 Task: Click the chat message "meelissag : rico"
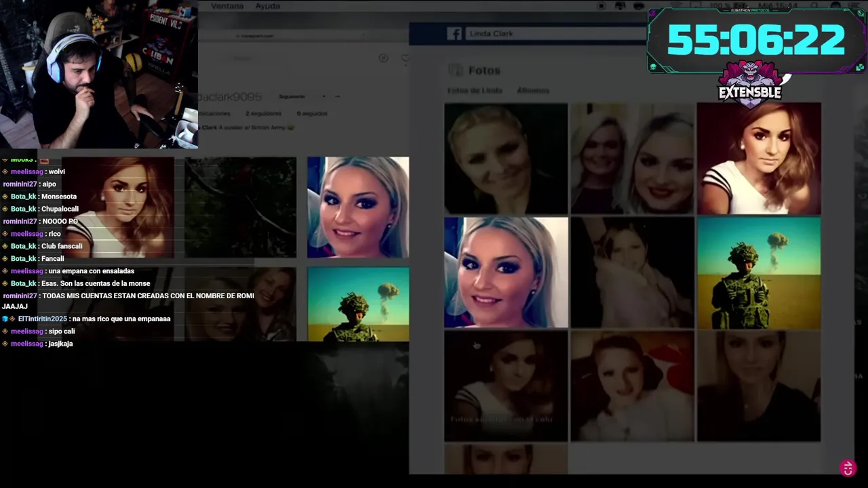click(32, 234)
